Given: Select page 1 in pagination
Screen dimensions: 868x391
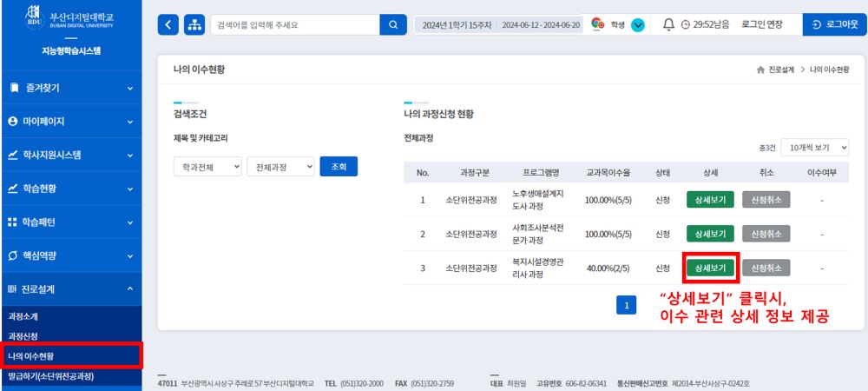Looking at the screenshot, I should (x=626, y=305).
